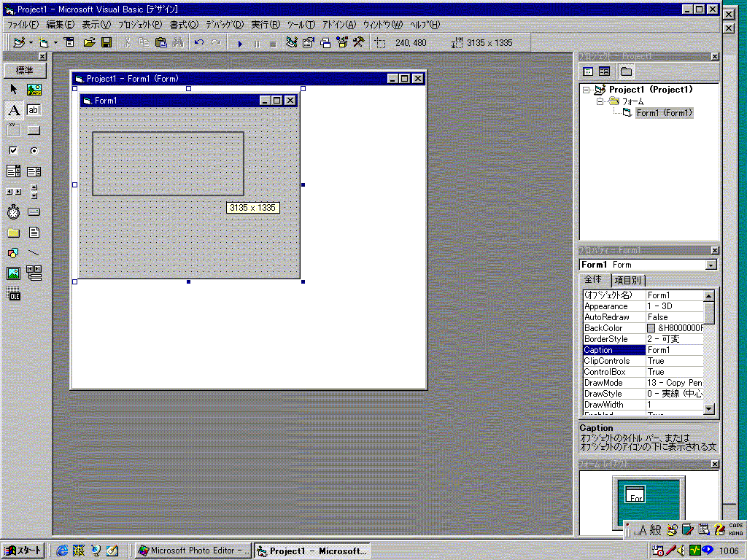Open the Add Project dropdown arrow
The height and width of the screenshot is (560, 747).
tap(31, 43)
